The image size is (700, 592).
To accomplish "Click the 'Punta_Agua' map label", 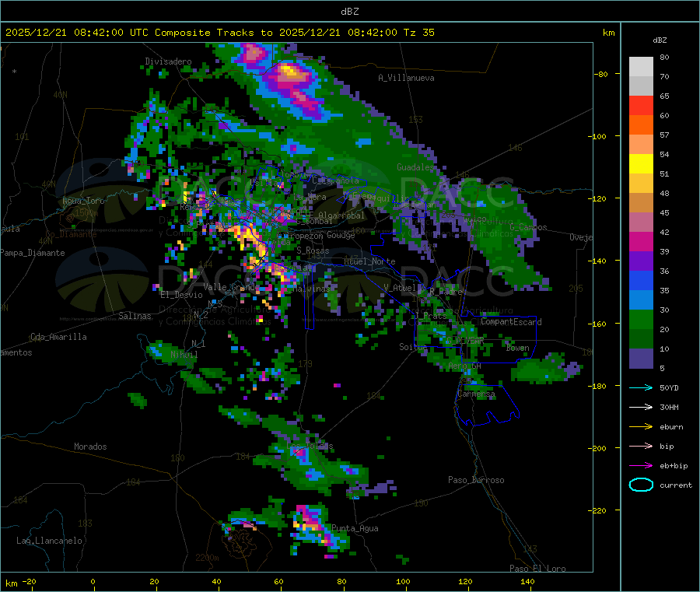I will (355, 528).
